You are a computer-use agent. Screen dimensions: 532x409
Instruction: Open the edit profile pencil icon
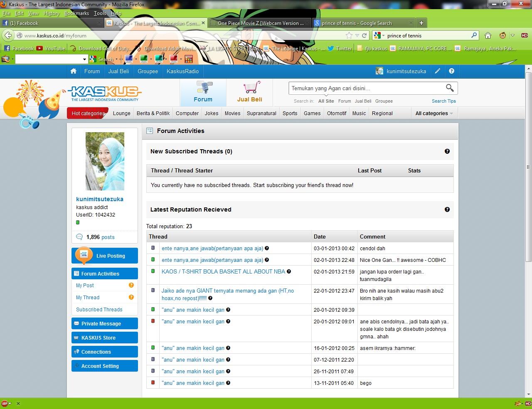(437, 71)
